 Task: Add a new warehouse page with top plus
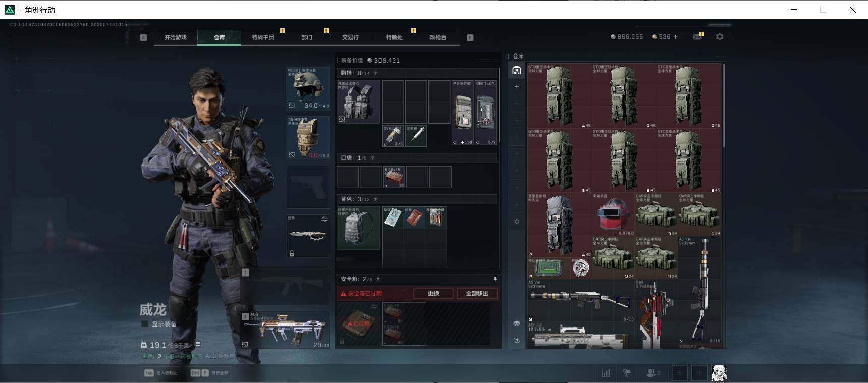[517, 87]
